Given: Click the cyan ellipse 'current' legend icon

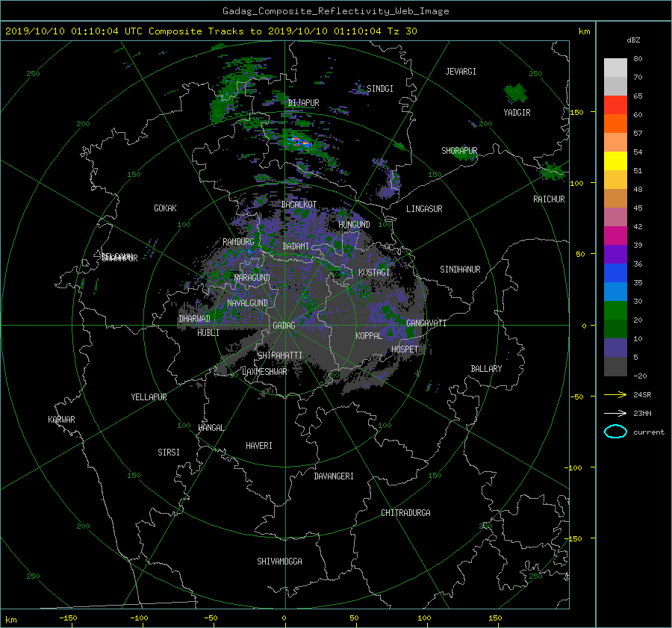Looking at the screenshot, I should [x=615, y=432].
